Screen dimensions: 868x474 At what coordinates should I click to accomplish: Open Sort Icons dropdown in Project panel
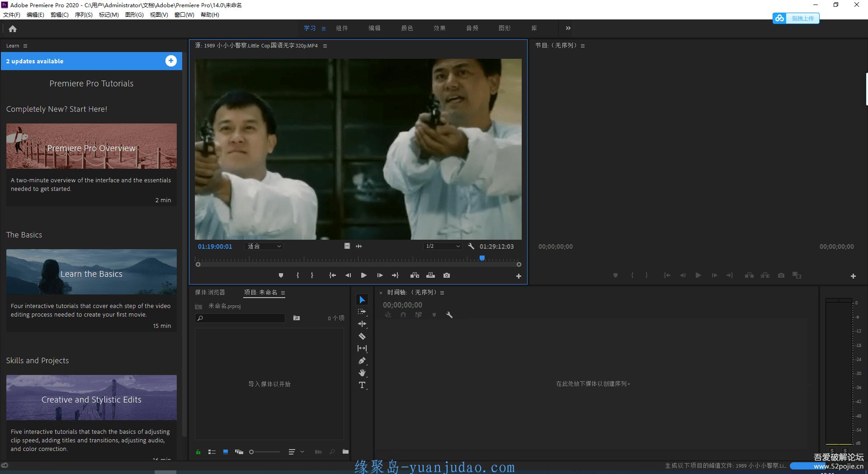296,451
